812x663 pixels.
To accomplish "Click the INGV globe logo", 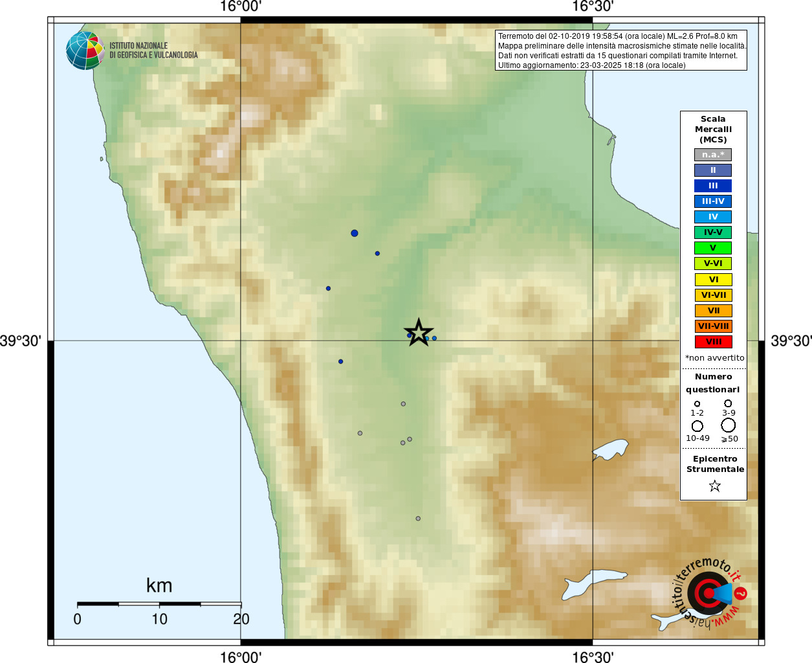I will 85,51.
